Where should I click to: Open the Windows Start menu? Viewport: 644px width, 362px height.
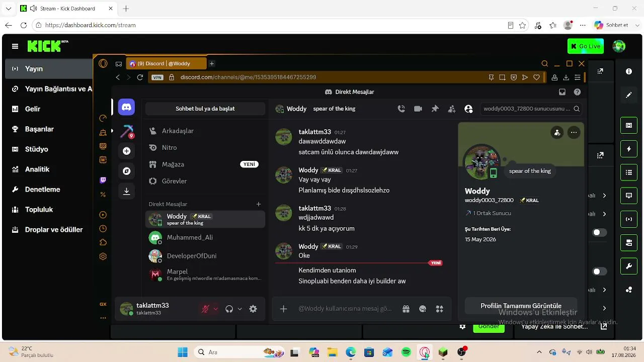click(x=182, y=352)
